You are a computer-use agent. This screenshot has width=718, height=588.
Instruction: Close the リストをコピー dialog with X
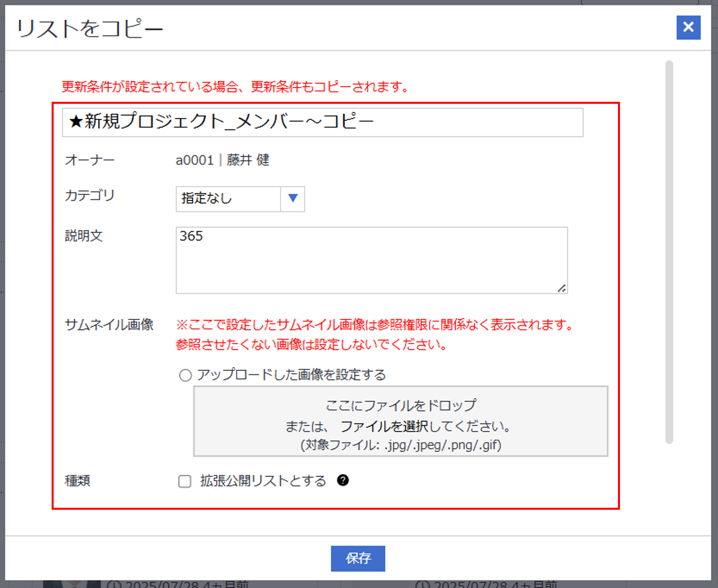tap(688, 27)
